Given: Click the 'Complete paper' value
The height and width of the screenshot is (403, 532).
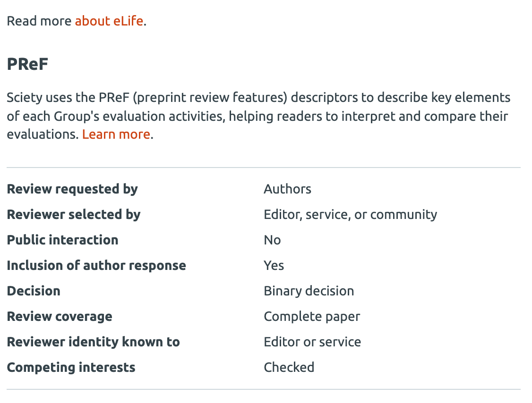Looking at the screenshot, I should click(312, 317).
